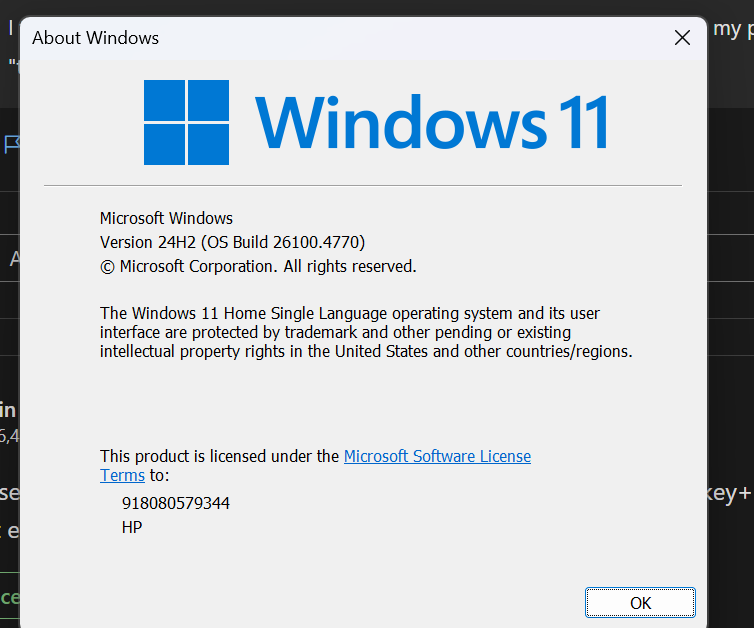
Task: Click the Microsoft Corporation copyright line
Action: 258,266
